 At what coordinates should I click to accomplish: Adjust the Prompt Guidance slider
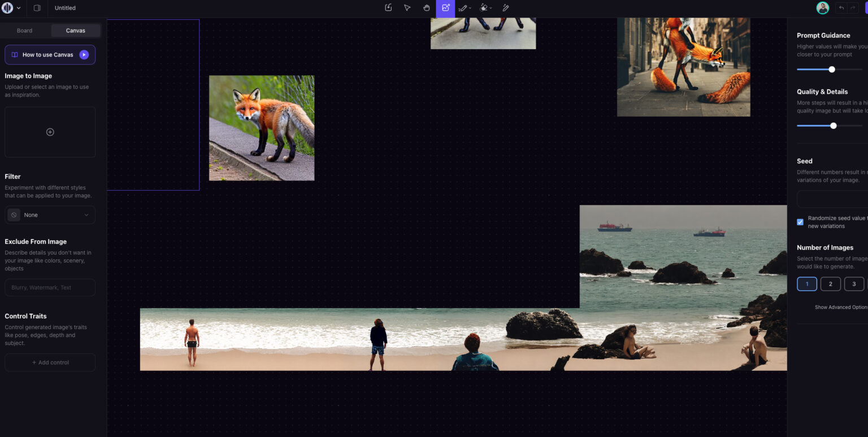831,69
